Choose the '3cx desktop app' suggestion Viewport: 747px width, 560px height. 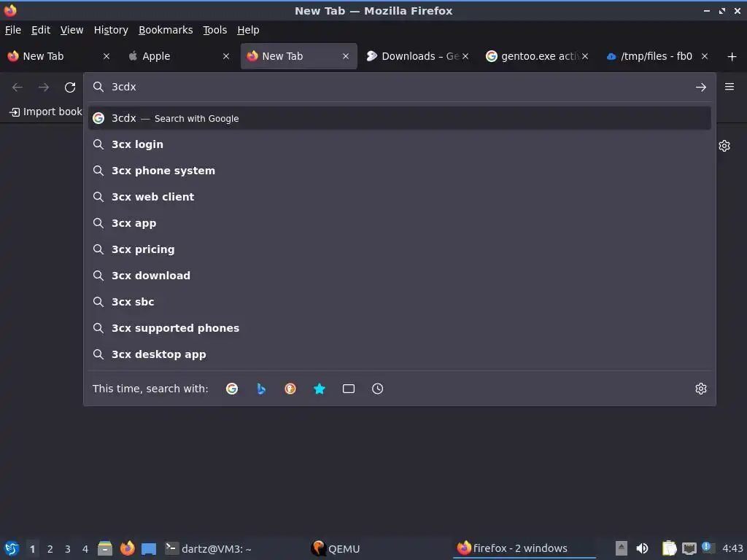pyautogui.click(x=399, y=354)
